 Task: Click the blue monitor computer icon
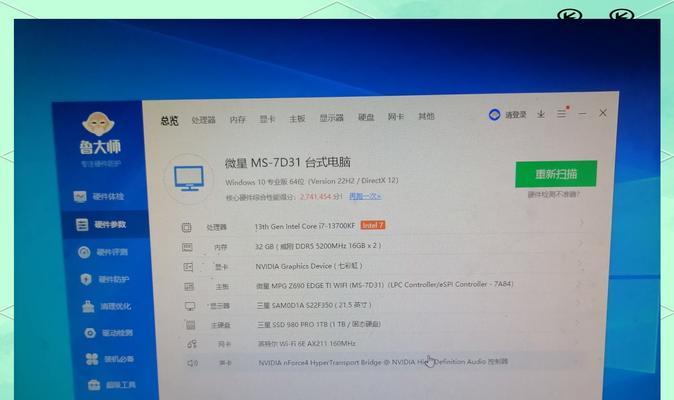[189, 178]
